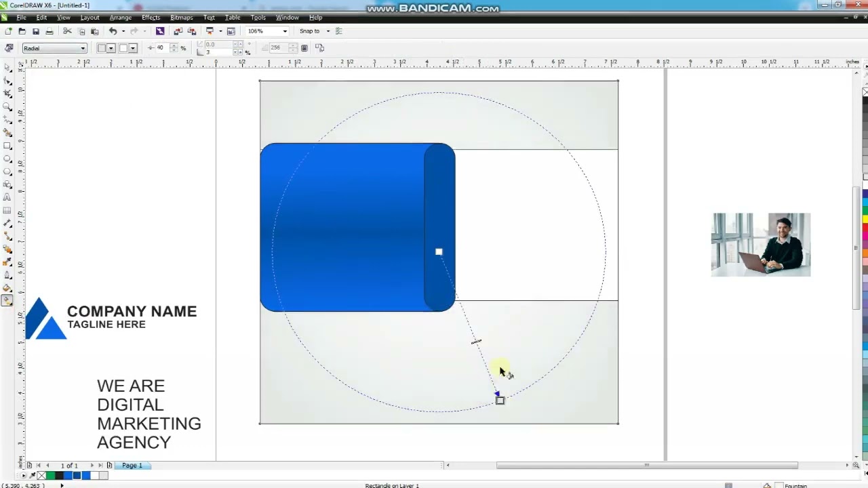
Task: Select the Table tool
Action: (x=7, y=209)
